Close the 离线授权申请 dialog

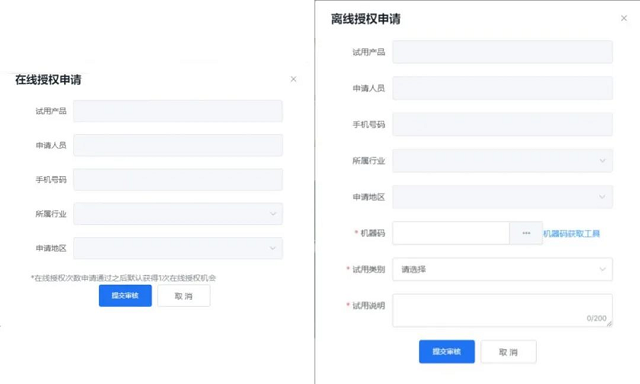(624, 18)
